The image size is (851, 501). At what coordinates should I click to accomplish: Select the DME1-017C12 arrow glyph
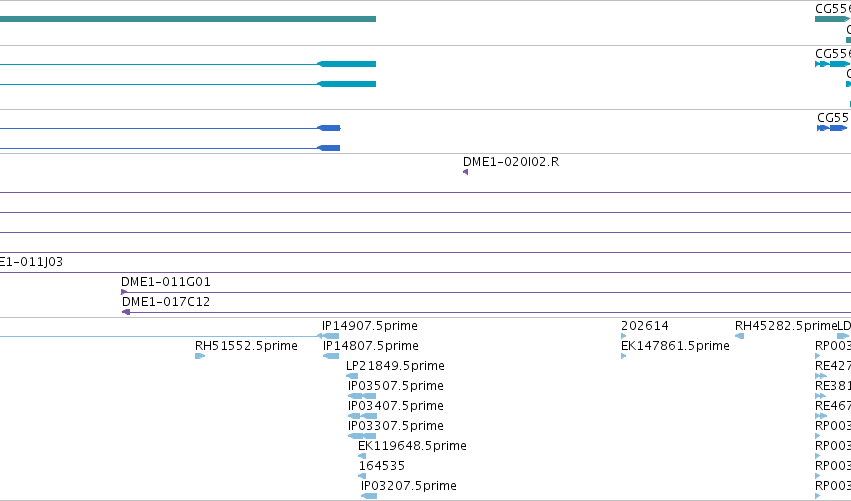point(126,312)
